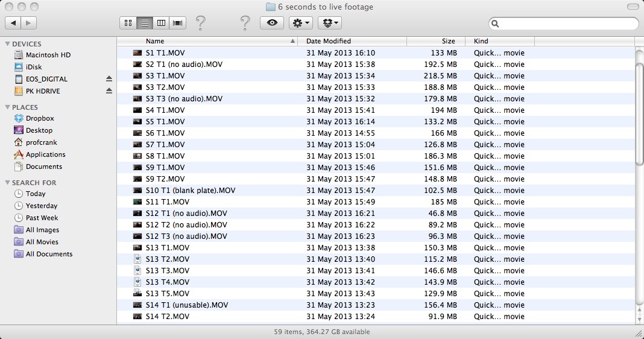The width and height of the screenshot is (644, 339).
Task: Open the Dropbox toolbar menu
Action: pyautogui.click(x=330, y=23)
